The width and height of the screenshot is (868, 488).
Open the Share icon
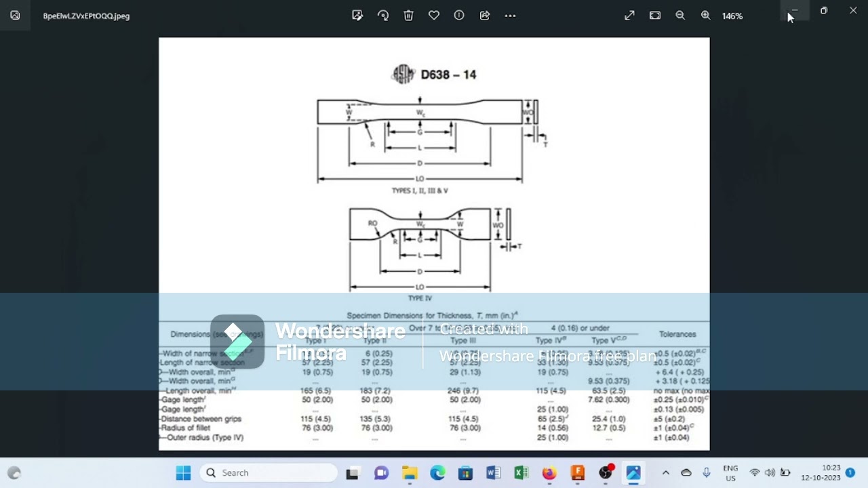(x=485, y=16)
